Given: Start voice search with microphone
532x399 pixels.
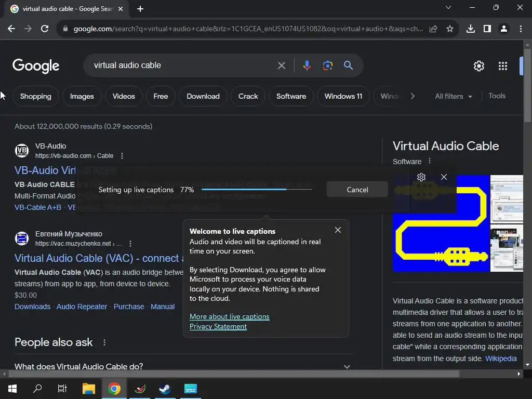Looking at the screenshot, I should click(307, 65).
